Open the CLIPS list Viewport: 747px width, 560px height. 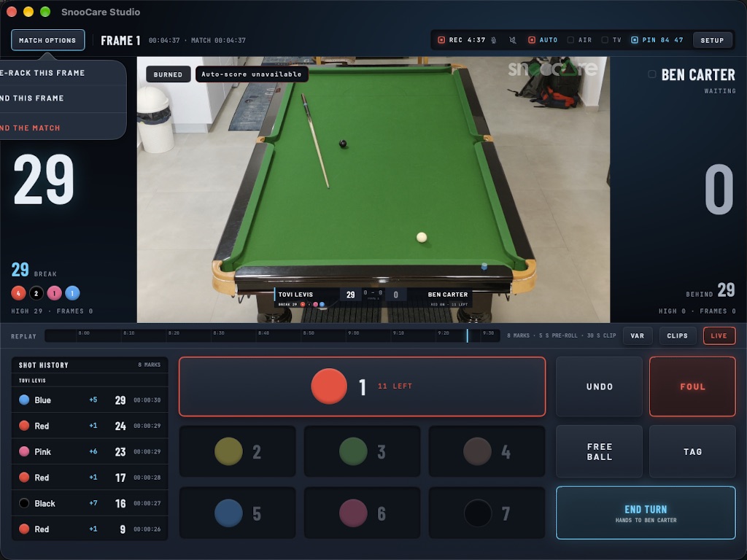[x=678, y=335]
